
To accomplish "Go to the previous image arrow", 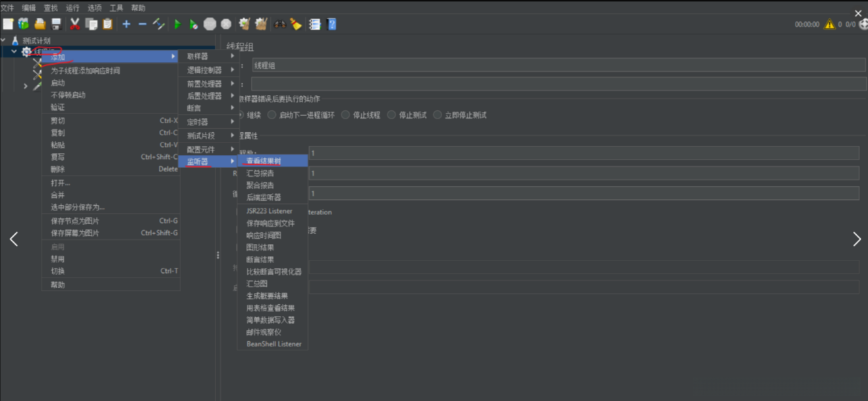I will point(14,239).
